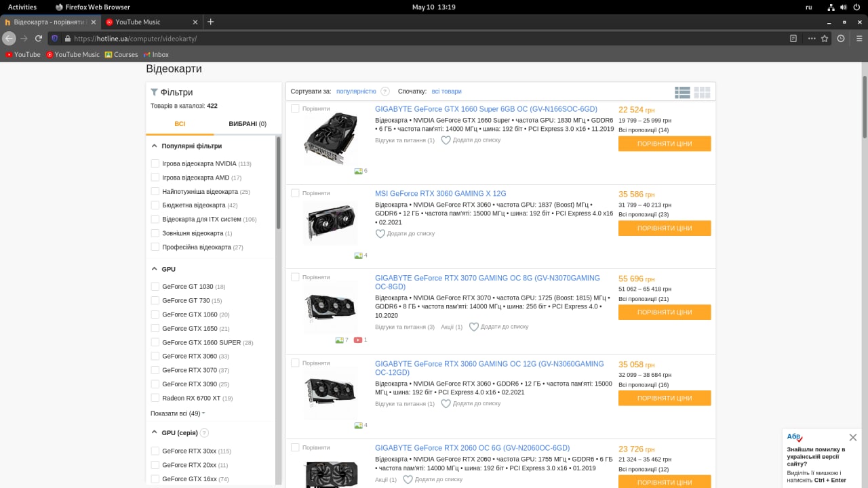Open GTX 1660 Super product thumbnail
This screenshot has height=488, width=868.
(330, 138)
